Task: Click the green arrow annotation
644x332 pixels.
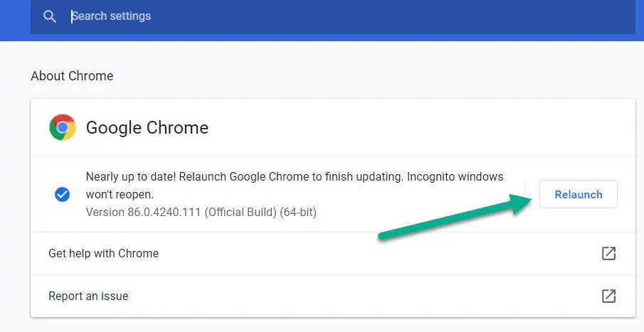Action: click(x=455, y=216)
